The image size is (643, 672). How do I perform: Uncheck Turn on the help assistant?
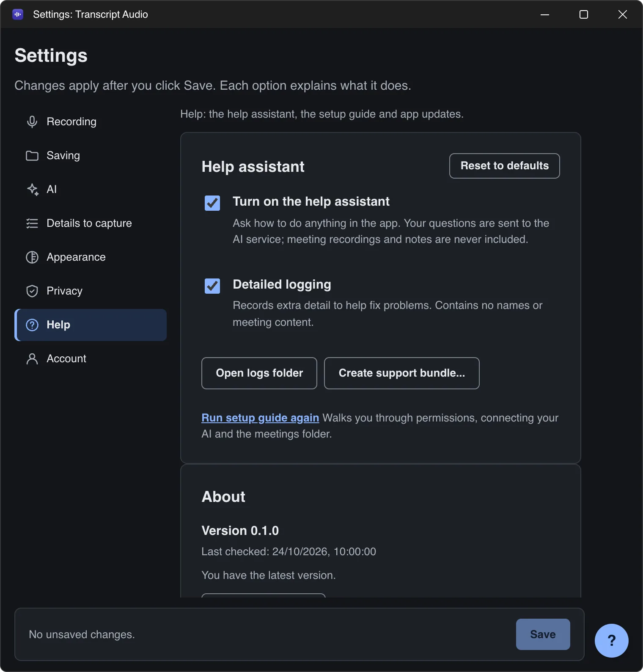[212, 203]
